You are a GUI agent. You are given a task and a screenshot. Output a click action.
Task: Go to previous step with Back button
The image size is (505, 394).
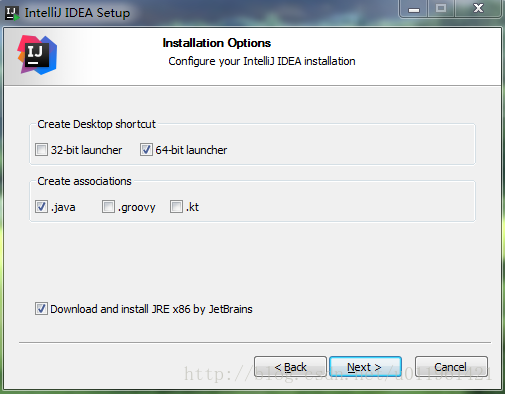pyautogui.click(x=290, y=367)
